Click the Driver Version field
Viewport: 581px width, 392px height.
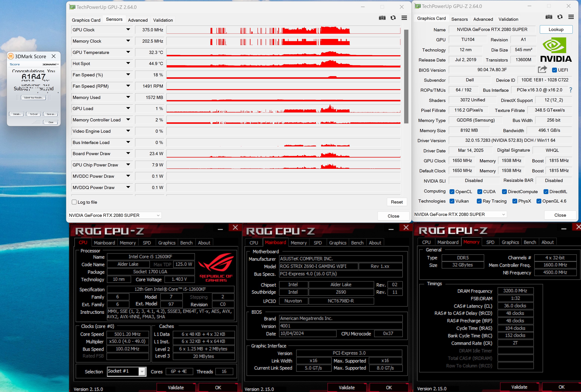(x=510, y=140)
